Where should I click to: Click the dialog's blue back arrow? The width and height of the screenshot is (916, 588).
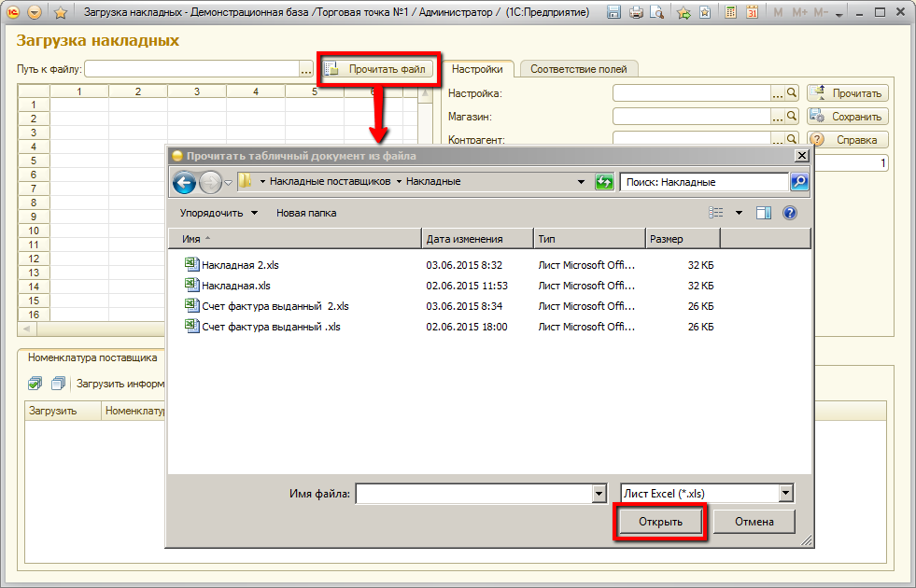point(184,182)
